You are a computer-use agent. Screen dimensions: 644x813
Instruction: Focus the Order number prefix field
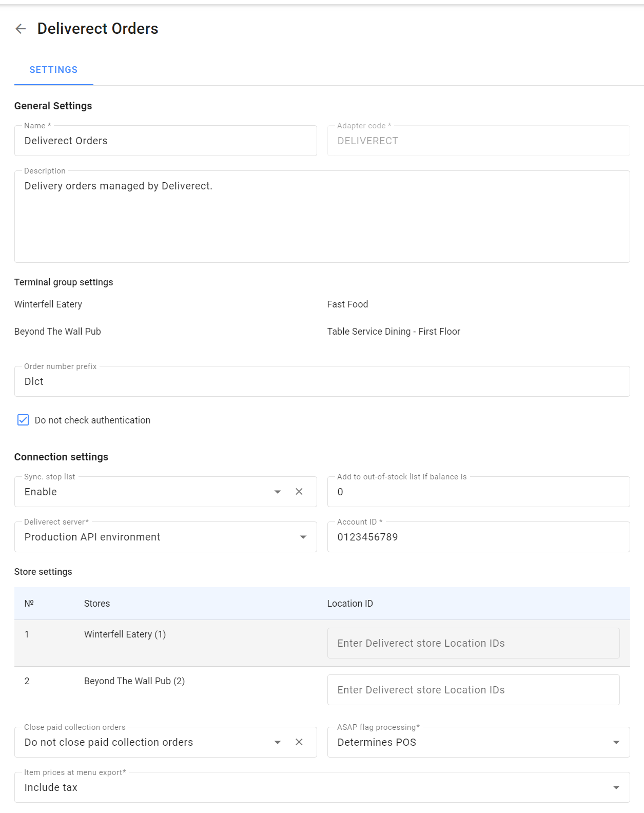tap(322, 381)
